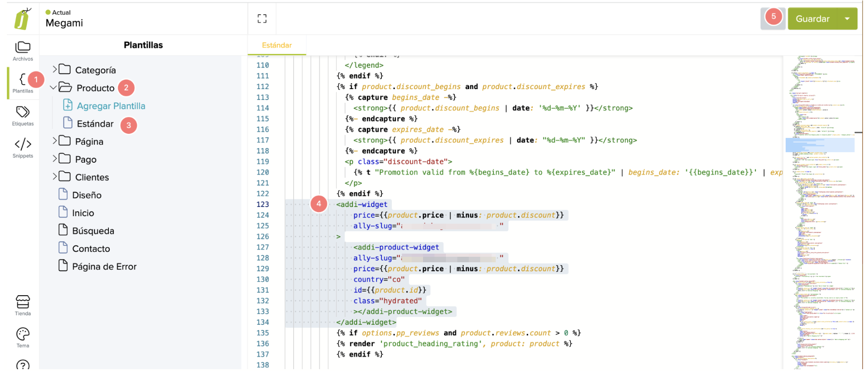Expand the Categoría folder

pyautogui.click(x=55, y=69)
